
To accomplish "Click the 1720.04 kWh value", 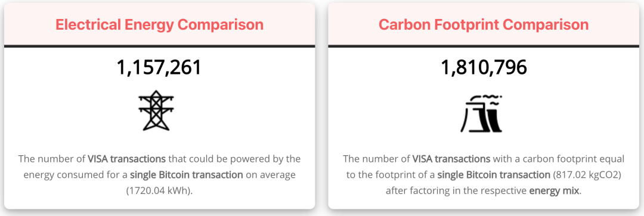I will (159, 191).
